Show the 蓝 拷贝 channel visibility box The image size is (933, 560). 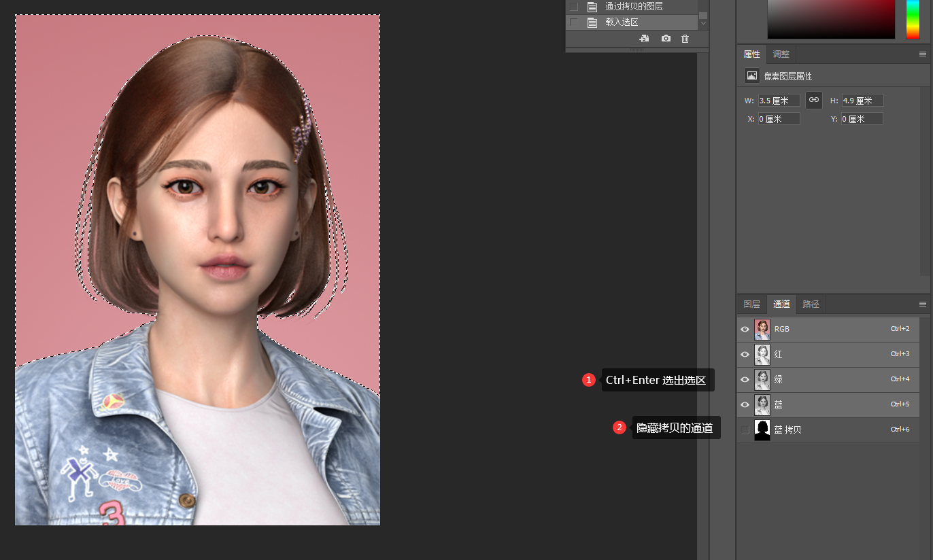click(745, 430)
